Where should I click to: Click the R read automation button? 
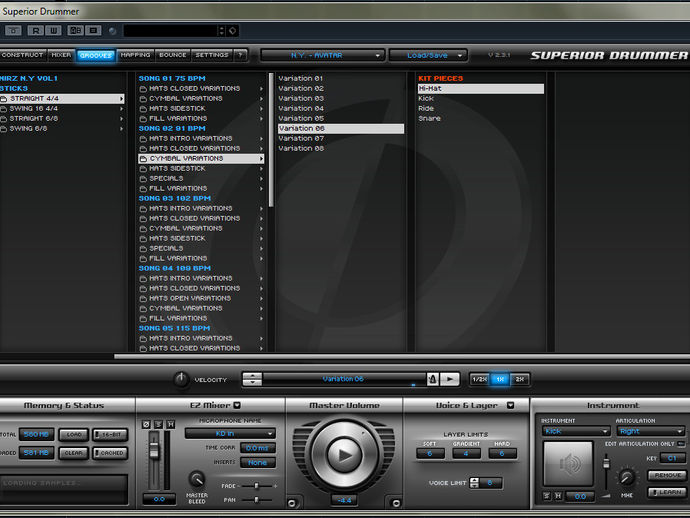[36, 30]
